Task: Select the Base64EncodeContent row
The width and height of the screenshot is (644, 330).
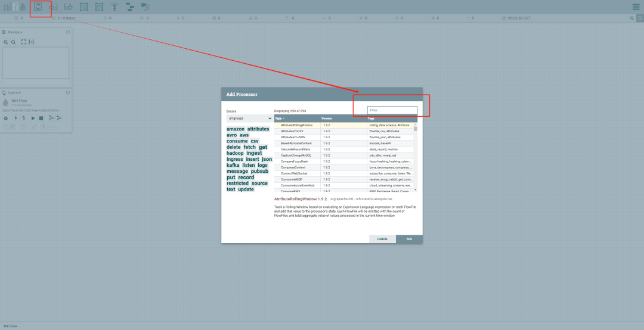Action: pos(344,143)
